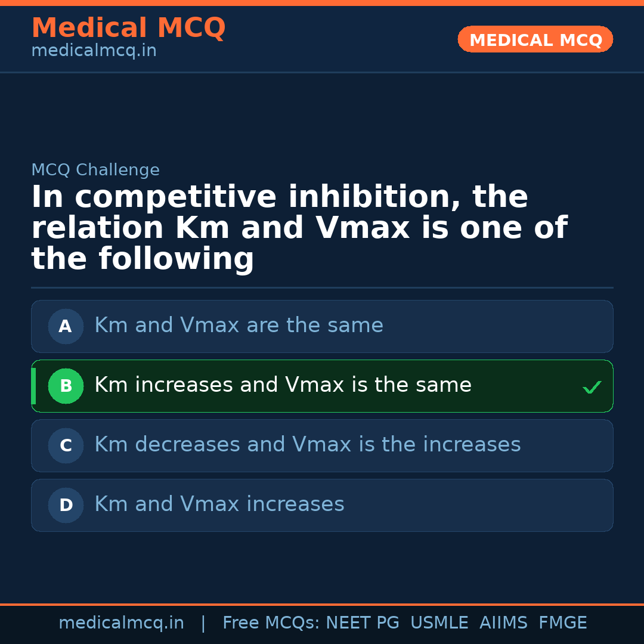Click the orange MEDICAL MCQ badge

coord(535,39)
